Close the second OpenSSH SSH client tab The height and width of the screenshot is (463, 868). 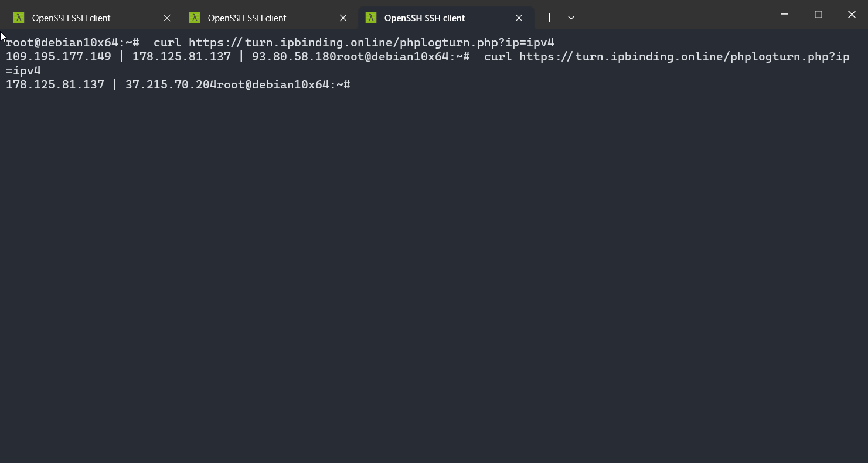tap(343, 18)
